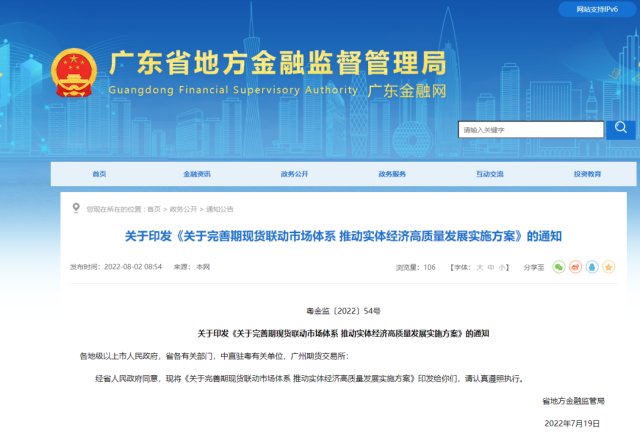Open the 首页 navigation tab

99,174
